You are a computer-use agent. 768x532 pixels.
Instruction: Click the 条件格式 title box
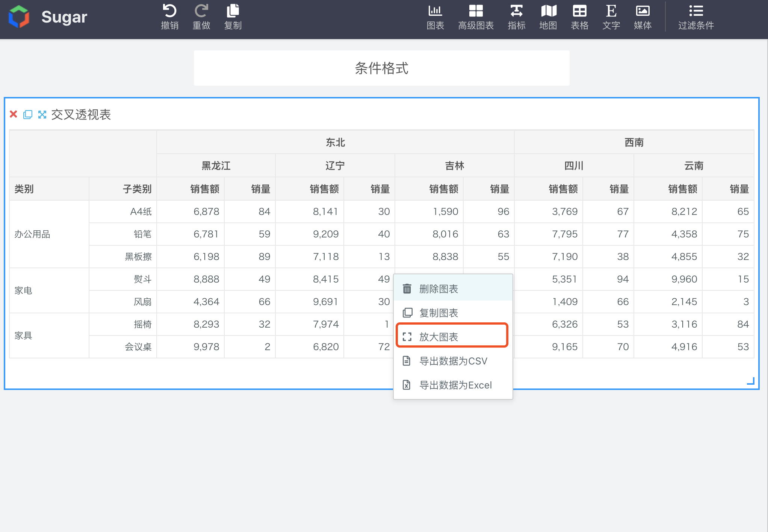[382, 68]
